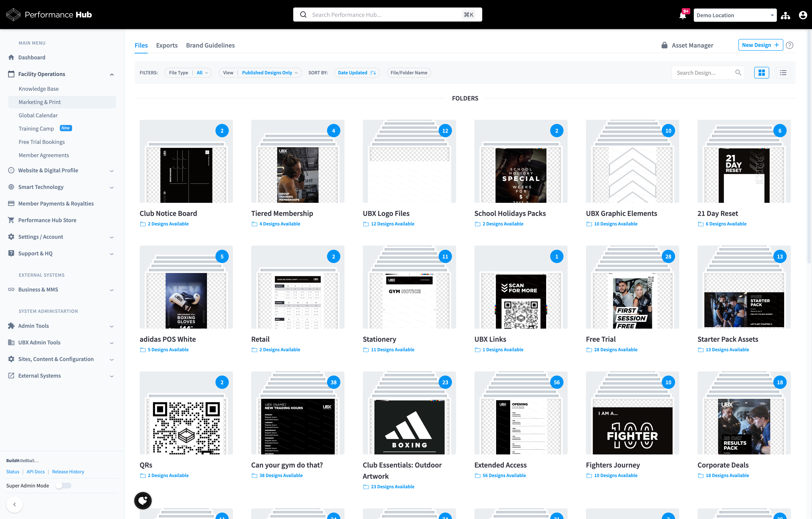The width and height of the screenshot is (812, 519).
Task: Open the account profile icon
Action: pos(803,15)
